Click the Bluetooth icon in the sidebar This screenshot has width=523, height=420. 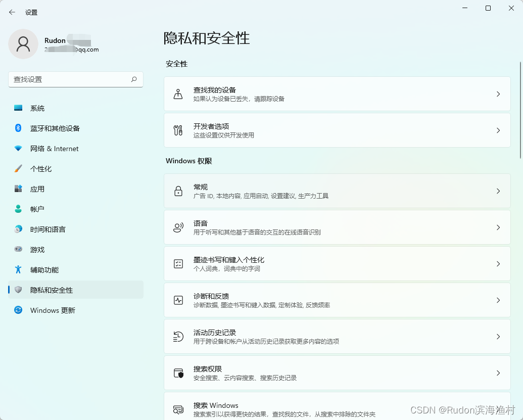(x=18, y=128)
